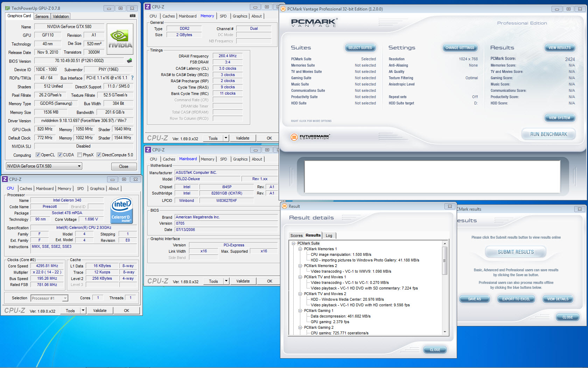Click the Intel Celeron D logo
The width and height of the screenshot is (588, 368).
[x=121, y=210]
